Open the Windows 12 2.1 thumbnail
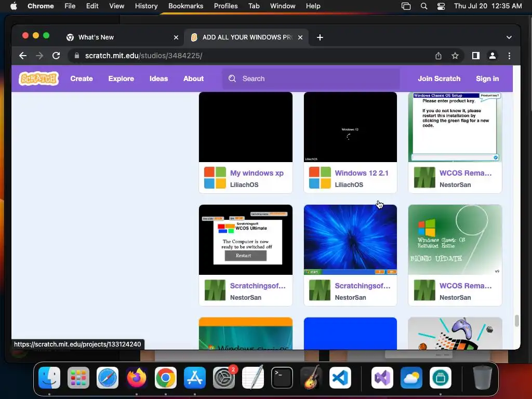 tap(350, 127)
